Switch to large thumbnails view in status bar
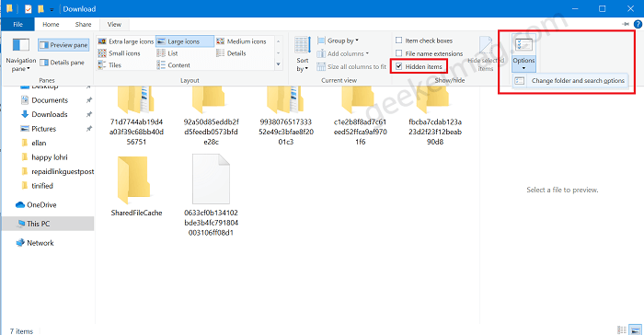This screenshot has width=644, height=335. [x=636, y=330]
